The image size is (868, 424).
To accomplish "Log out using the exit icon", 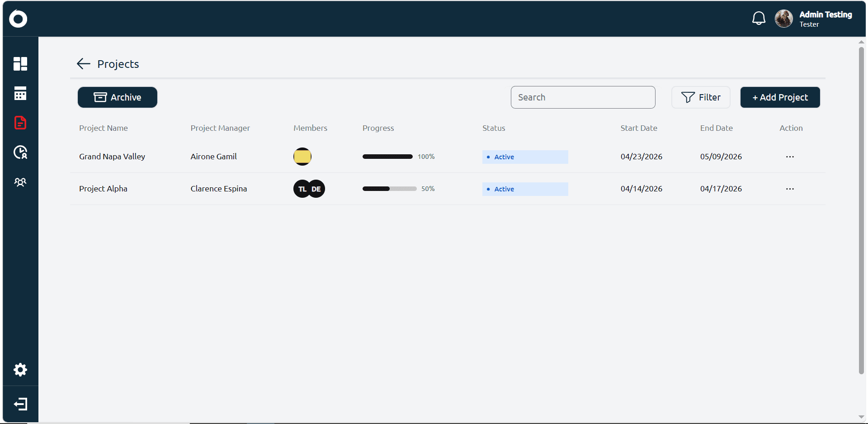I will point(20,404).
